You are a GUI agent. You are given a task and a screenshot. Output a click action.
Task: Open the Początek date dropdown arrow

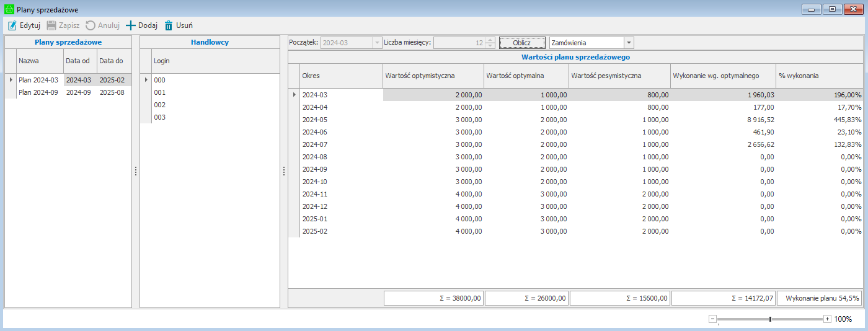coord(377,43)
